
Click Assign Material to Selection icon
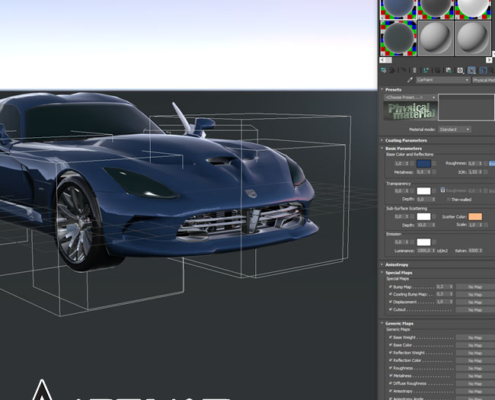coord(404,70)
